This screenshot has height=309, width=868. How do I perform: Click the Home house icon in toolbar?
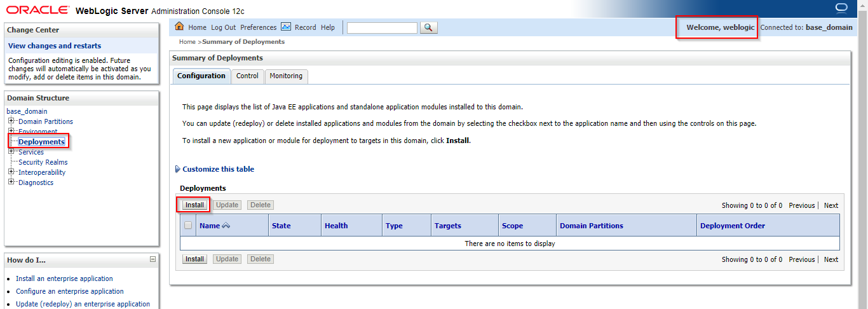click(179, 27)
